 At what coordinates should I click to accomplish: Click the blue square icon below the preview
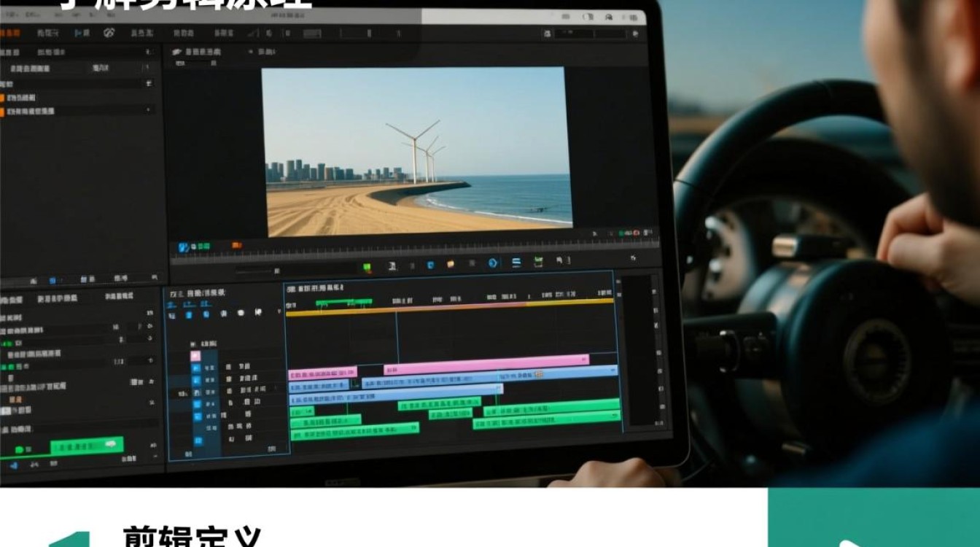point(430,264)
